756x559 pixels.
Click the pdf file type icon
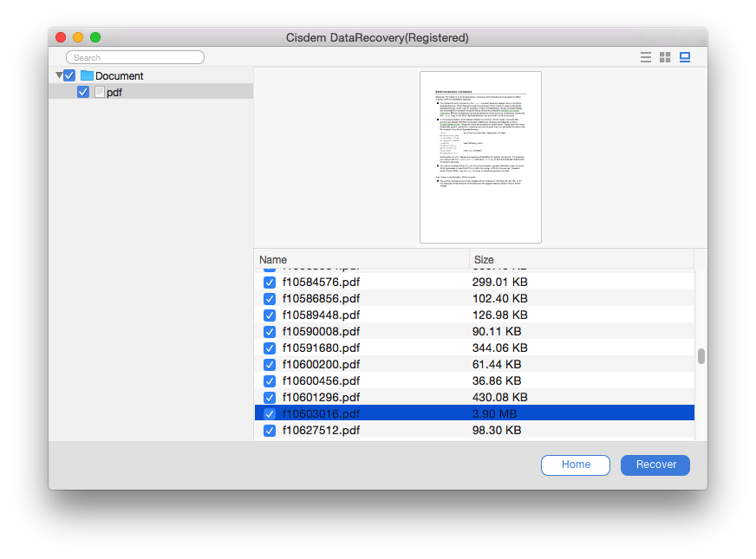click(x=100, y=92)
